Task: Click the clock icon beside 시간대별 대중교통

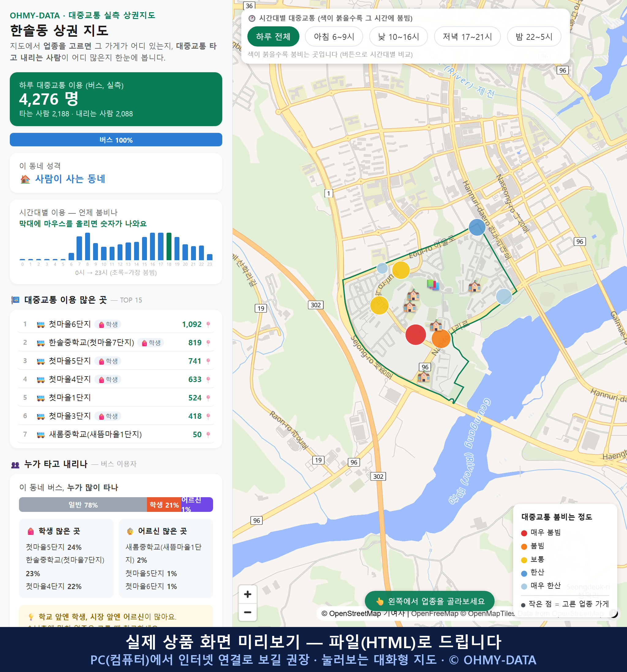Action: [x=252, y=18]
